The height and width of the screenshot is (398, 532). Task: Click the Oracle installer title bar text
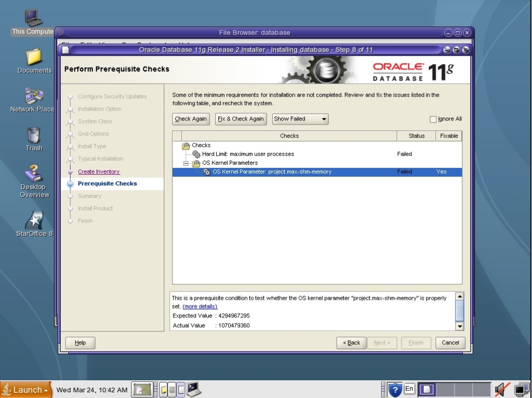coord(256,50)
